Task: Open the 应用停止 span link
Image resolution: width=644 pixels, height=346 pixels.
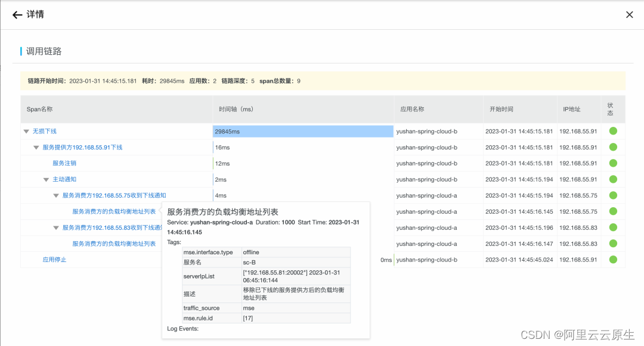Action: pos(55,260)
